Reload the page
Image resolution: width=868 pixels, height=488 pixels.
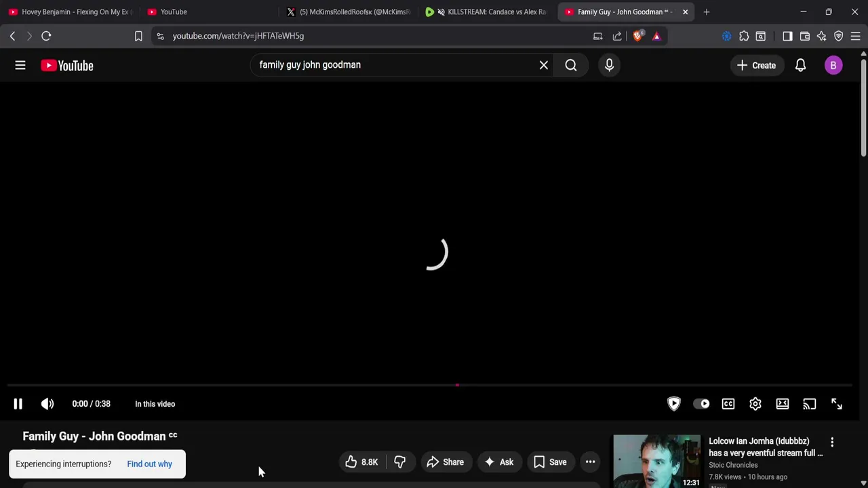click(46, 36)
